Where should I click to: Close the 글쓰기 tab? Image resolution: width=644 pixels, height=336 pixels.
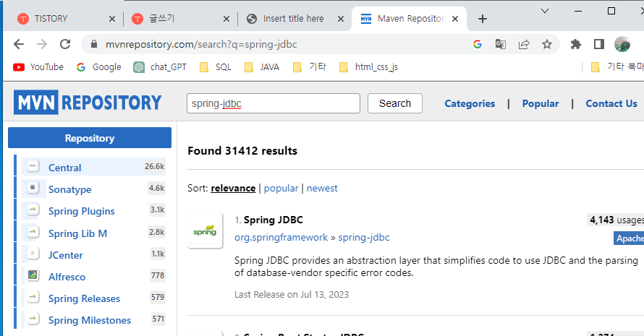(226, 19)
